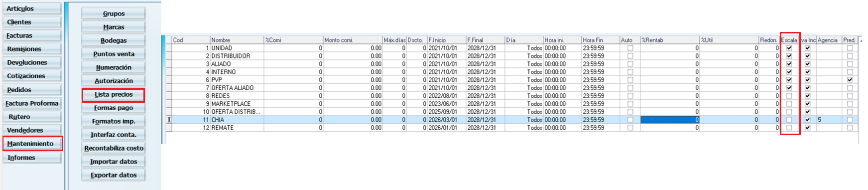Open the Facturas module
The width and height of the screenshot is (868, 190).
pos(32,35)
